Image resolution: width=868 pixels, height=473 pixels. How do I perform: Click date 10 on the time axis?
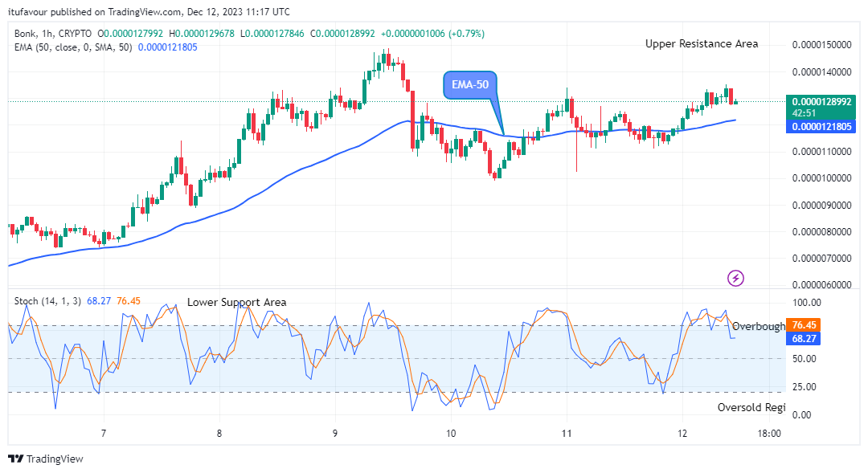click(x=450, y=434)
